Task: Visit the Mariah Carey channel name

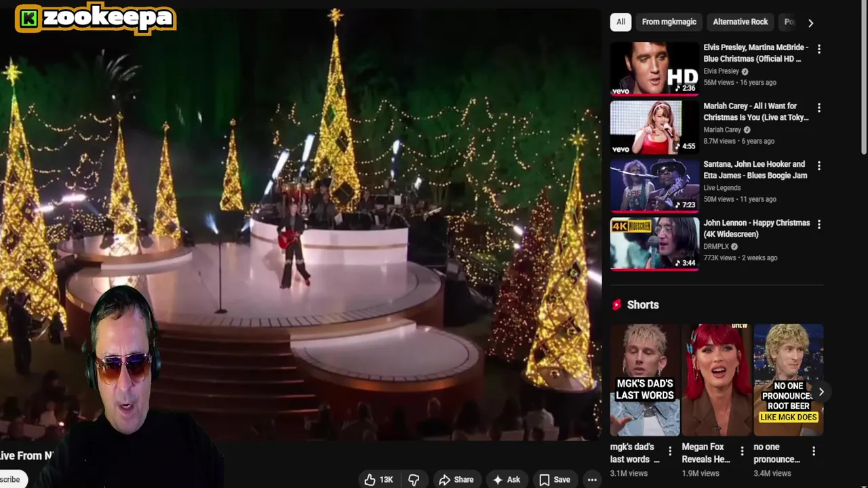Action: click(722, 129)
